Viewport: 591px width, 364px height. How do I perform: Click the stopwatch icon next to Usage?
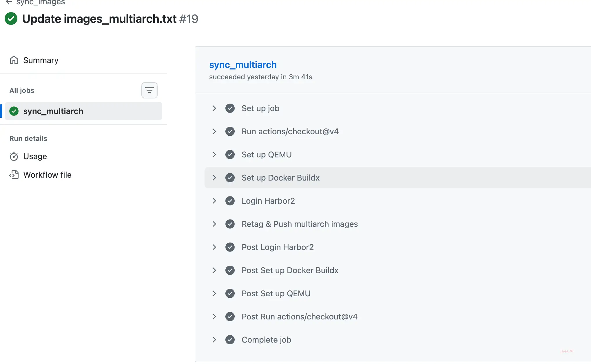[14, 156]
